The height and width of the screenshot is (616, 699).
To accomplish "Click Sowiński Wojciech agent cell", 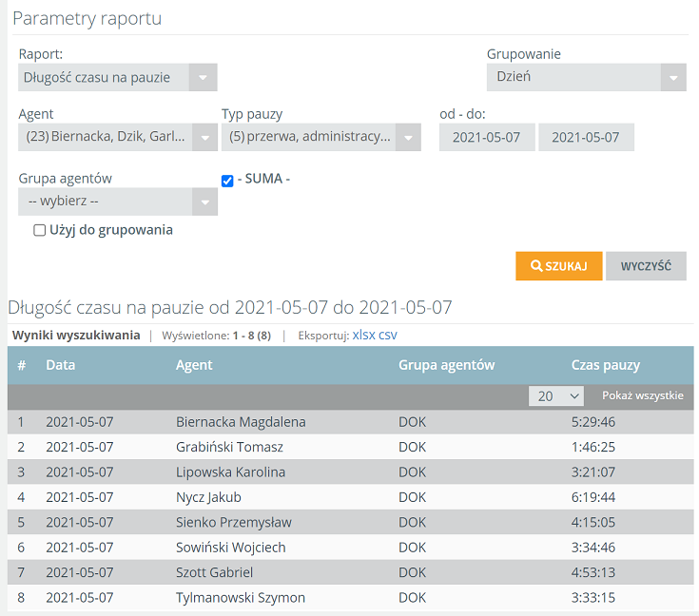I will (x=230, y=548).
